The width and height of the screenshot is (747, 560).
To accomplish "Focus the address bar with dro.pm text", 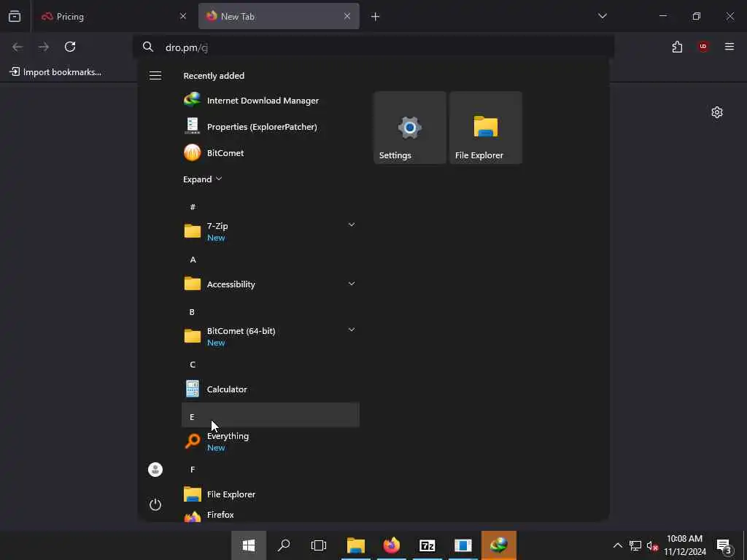I will [x=374, y=47].
